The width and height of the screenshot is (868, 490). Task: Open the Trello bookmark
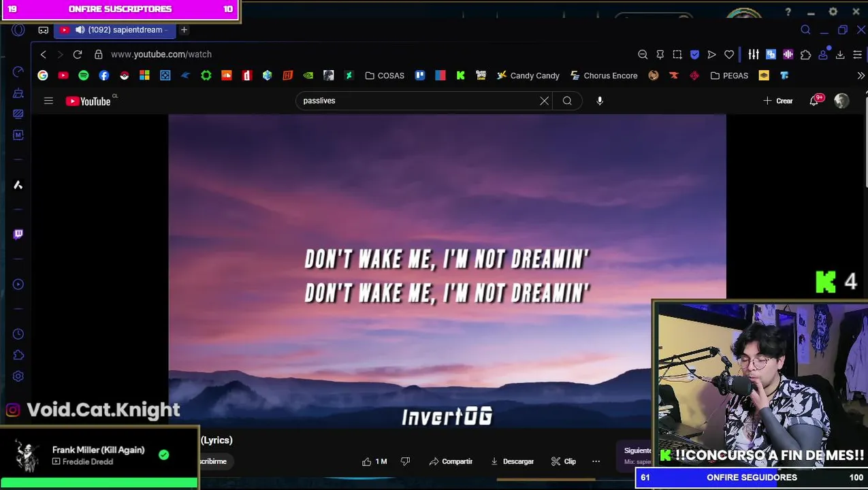[x=420, y=76]
